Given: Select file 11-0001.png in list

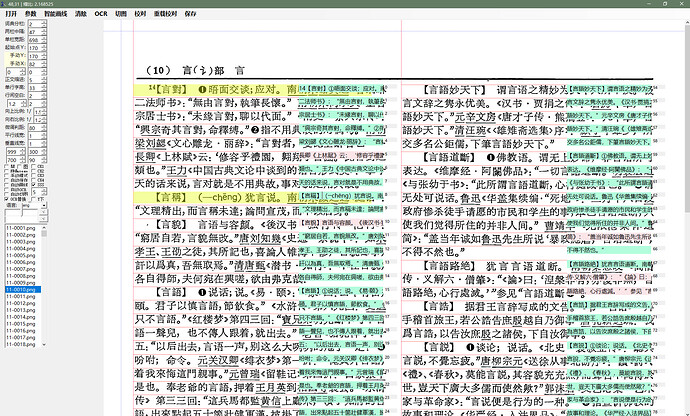Looking at the screenshot, I should (x=21, y=228).
